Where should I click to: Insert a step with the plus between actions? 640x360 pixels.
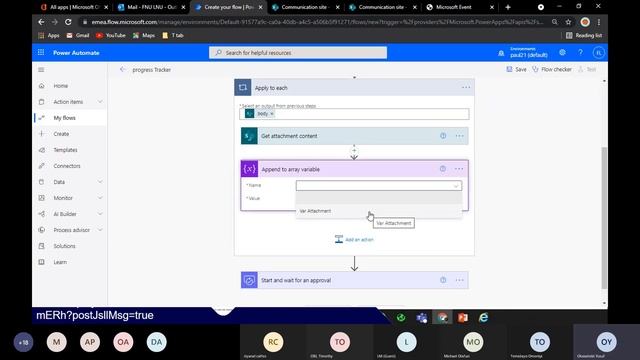tap(354, 150)
